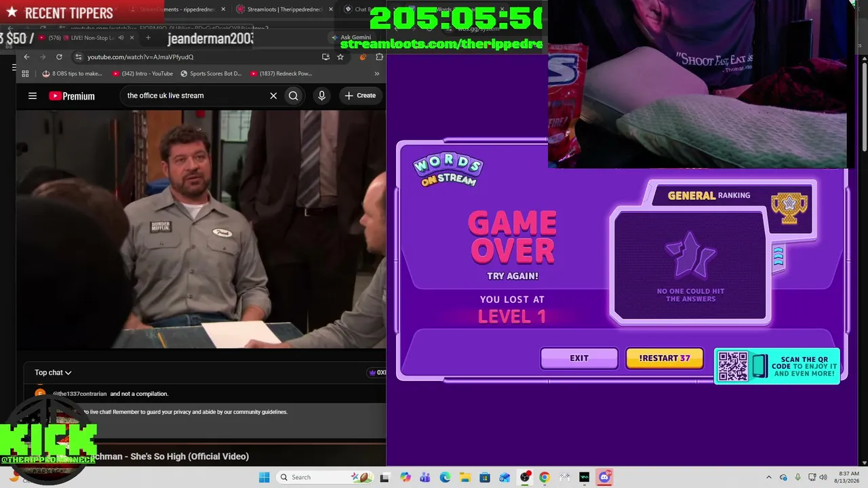Click the General Ranking trophy icon
Image resolution: width=868 pixels, height=488 pixels.
pos(789,207)
